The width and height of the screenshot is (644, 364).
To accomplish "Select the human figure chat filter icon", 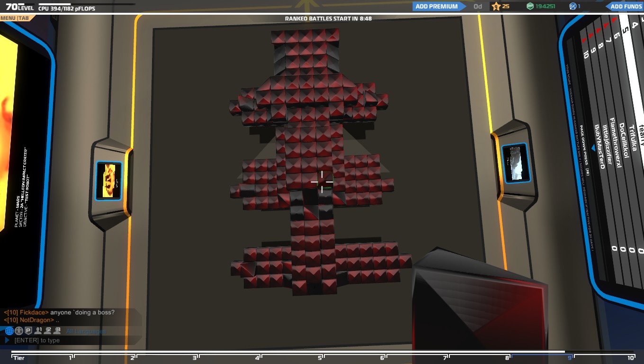I will pyautogui.click(x=19, y=331).
